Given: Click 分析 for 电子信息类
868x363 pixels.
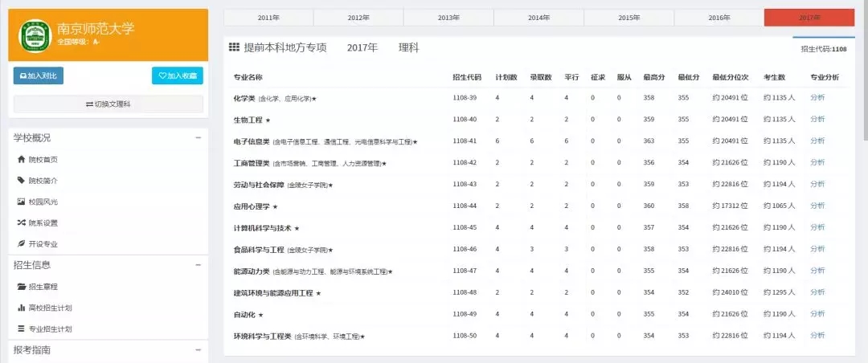Looking at the screenshot, I should 817,141.
